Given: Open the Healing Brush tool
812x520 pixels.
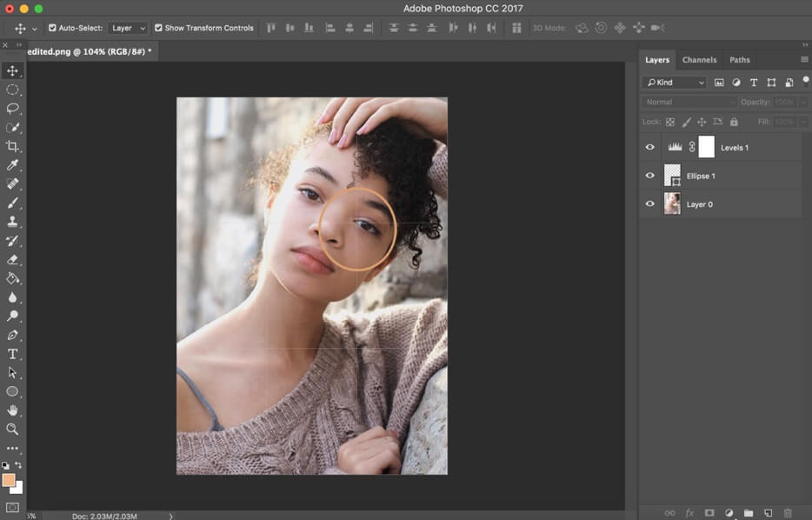Looking at the screenshot, I should (x=13, y=183).
